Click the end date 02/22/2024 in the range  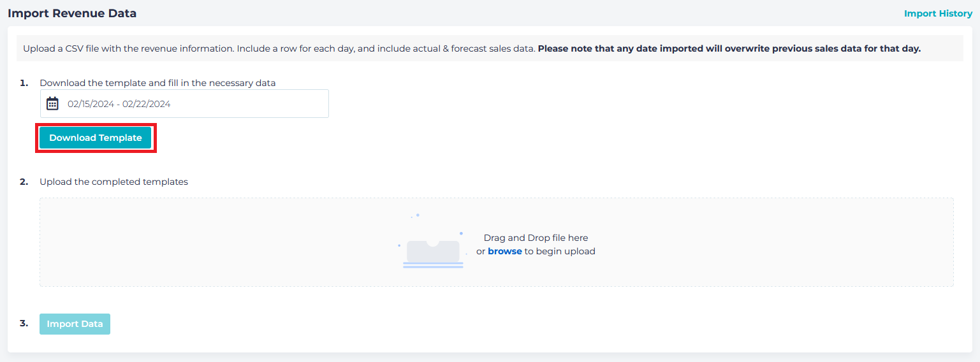147,104
